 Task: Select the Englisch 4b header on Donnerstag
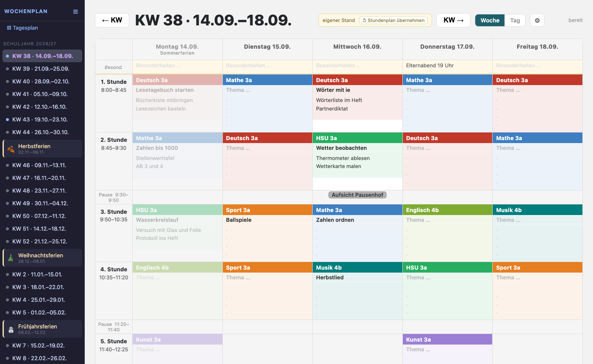coord(447,210)
